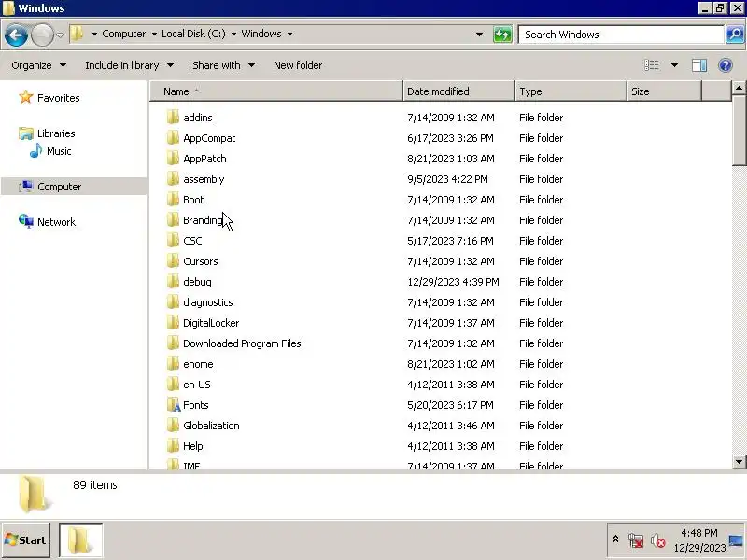The height and width of the screenshot is (560, 747).
Task: Select the addins folder icon
Action: (x=173, y=118)
